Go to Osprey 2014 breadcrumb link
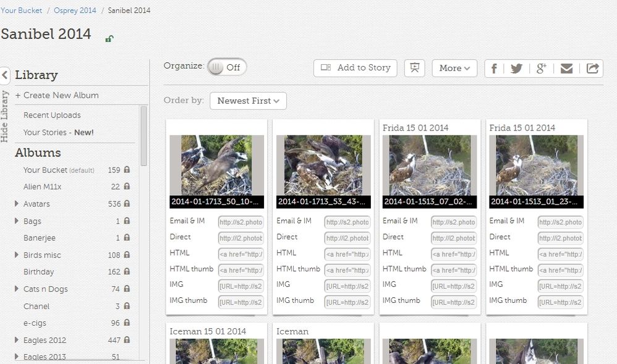 click(75, 11)
